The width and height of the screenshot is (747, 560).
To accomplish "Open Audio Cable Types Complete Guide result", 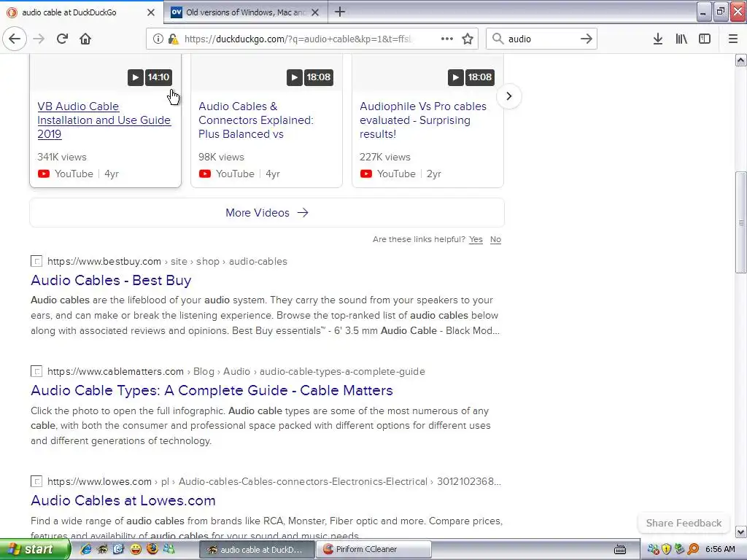I will 212,391.
